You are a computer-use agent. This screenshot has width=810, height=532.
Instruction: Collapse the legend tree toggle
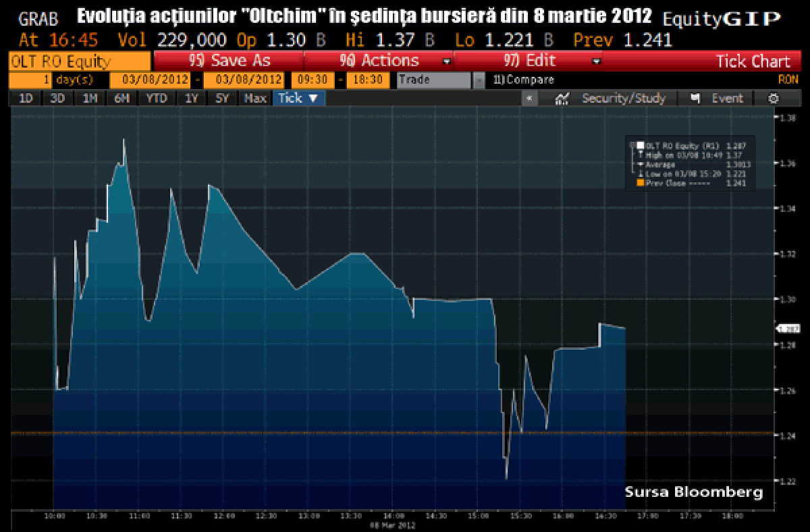click(632, 145)
